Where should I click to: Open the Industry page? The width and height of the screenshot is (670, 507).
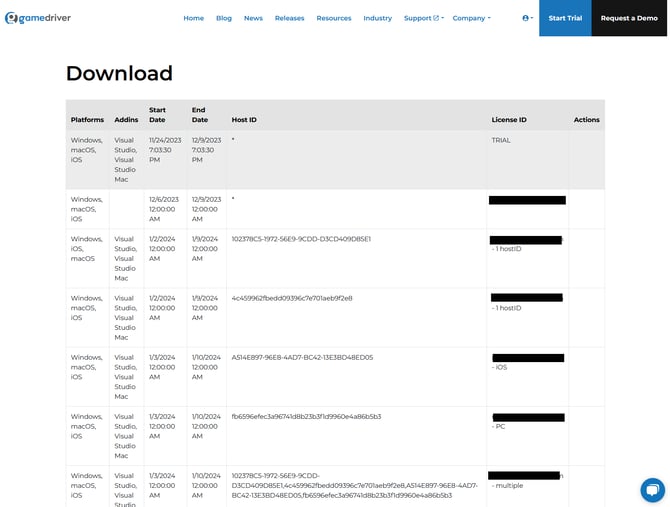[x=377, y=18]
